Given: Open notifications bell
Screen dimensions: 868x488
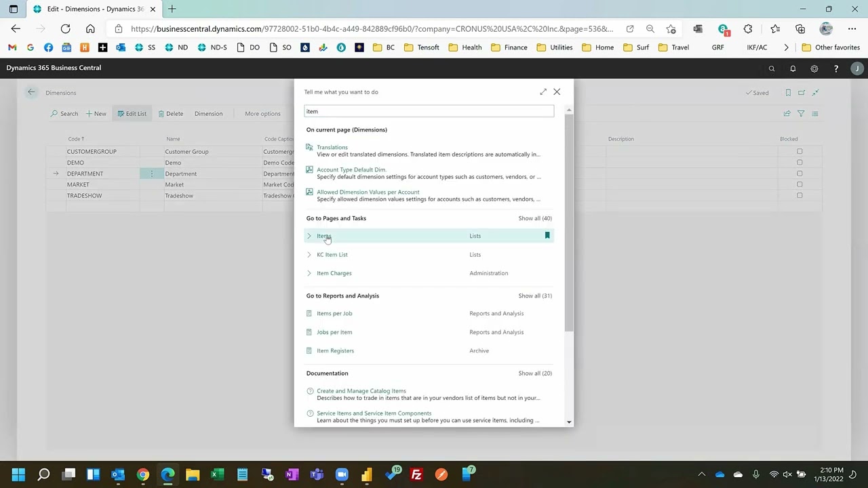Looking at the screenshot, I should (793, 68).
